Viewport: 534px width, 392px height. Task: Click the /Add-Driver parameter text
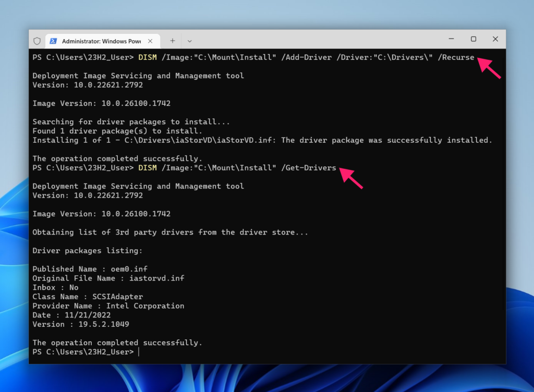307,57
